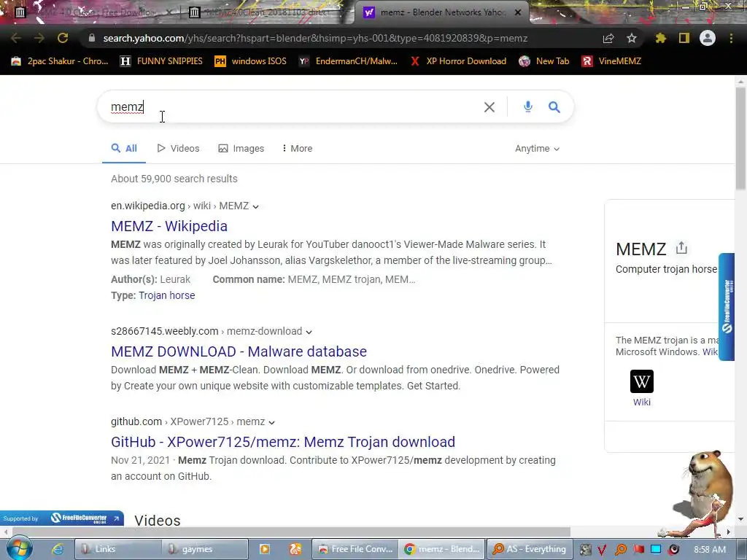Image resolution: width=747 pixels, height=560 pixels.
Task: Click the blue monitor tray icon
Action: click(x=656, y=549)
